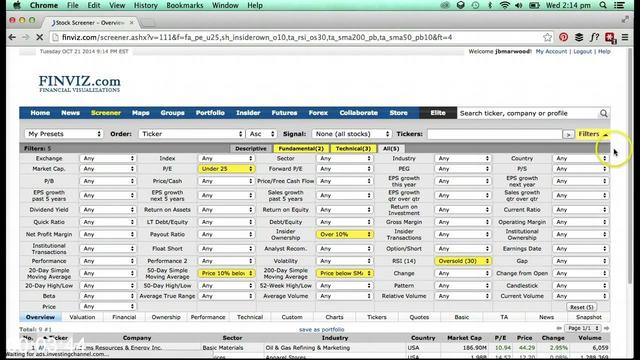
Task: Bookmark page with star icon
Action: [547, 37]
